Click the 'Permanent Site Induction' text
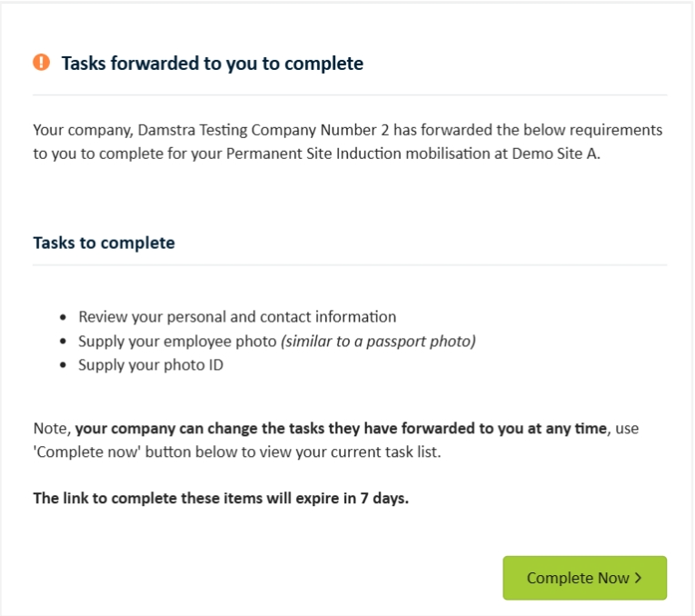 tap(313, 154)
